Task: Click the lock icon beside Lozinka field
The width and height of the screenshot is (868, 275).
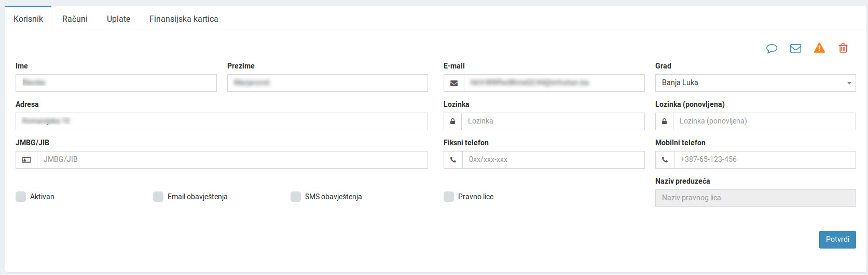Action: [x=452, y=121]
